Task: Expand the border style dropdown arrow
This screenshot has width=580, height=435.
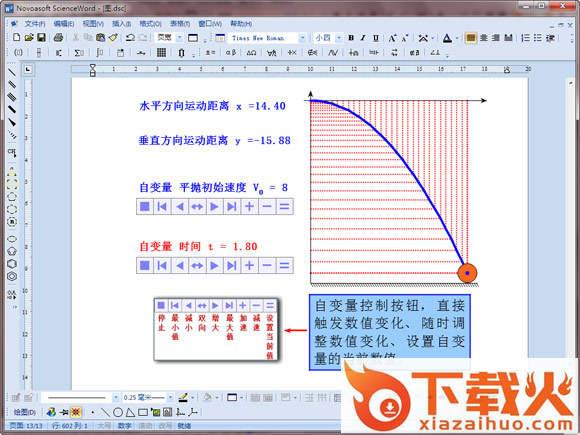Action: [241, 398]
